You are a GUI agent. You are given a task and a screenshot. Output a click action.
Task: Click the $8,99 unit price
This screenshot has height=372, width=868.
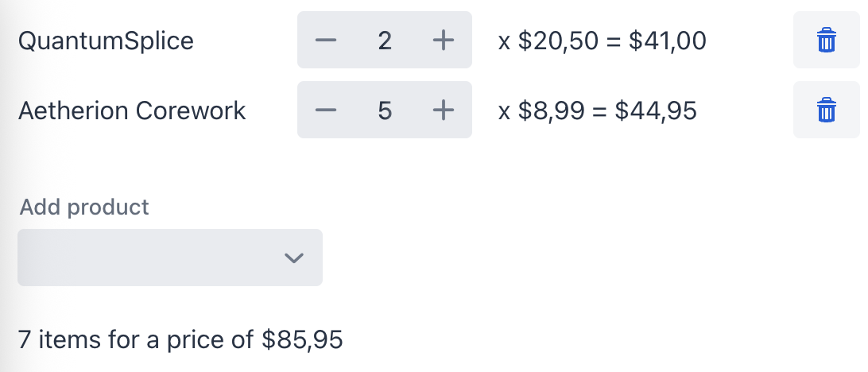(549, 110)
